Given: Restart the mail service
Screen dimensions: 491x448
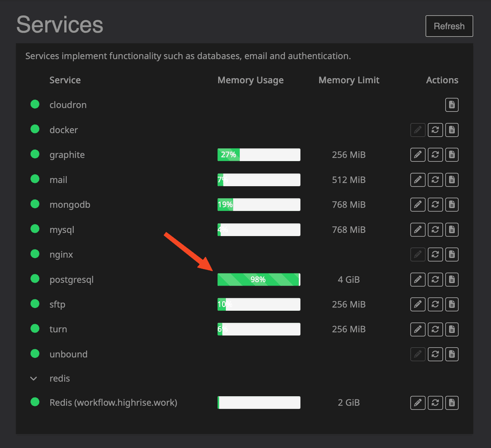Looking at the screenshot, I should point(435,180).
